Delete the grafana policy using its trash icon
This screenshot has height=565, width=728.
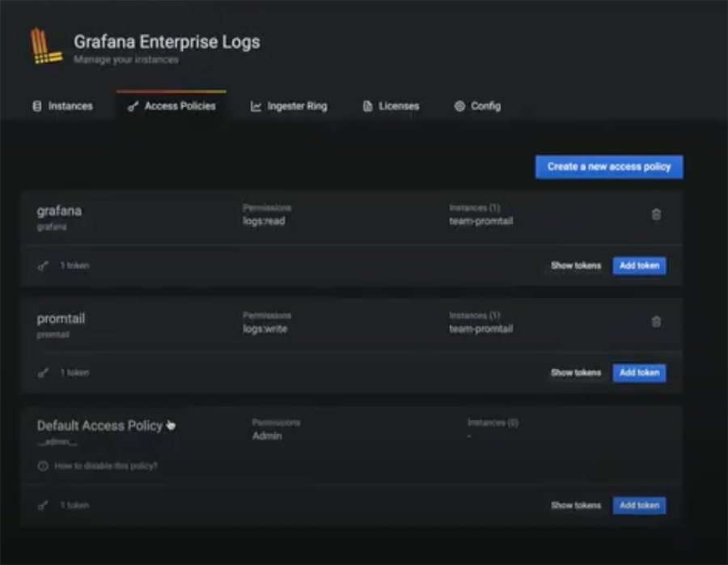[x=657, y=214]
